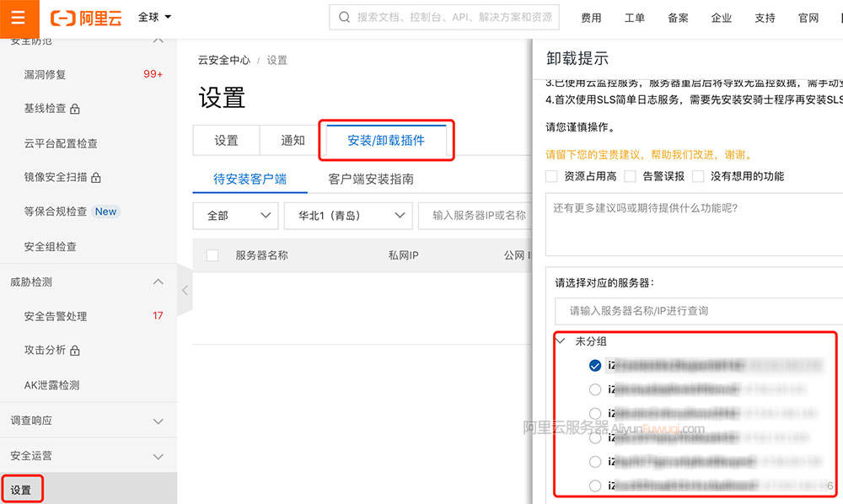This screenshot has width=843, height=504.
Task: Click the 99+ badge on 漏洞修复
Action: (x=153, y=74)
